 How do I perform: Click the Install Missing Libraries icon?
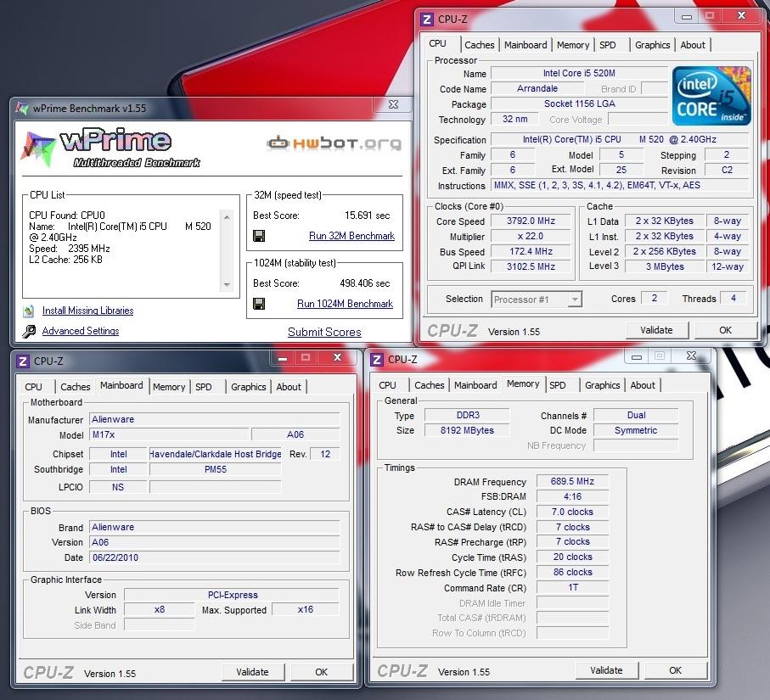(x=29, y=311)
